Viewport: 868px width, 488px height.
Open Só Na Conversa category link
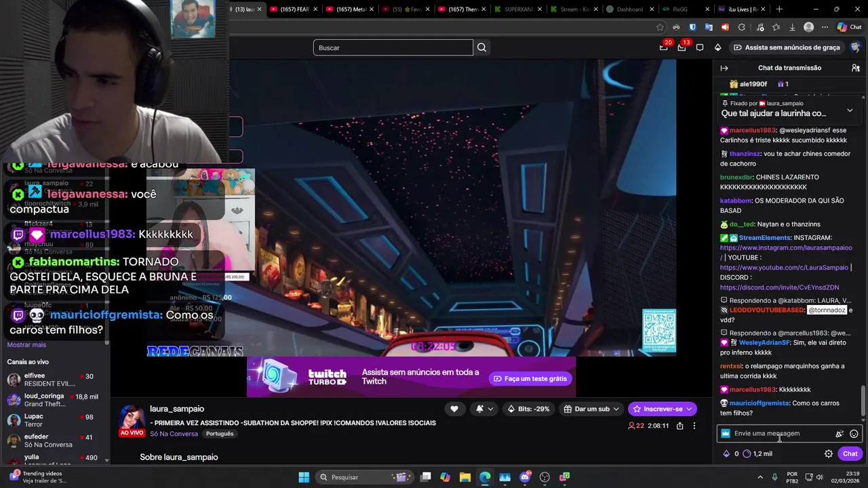[174, 434]
